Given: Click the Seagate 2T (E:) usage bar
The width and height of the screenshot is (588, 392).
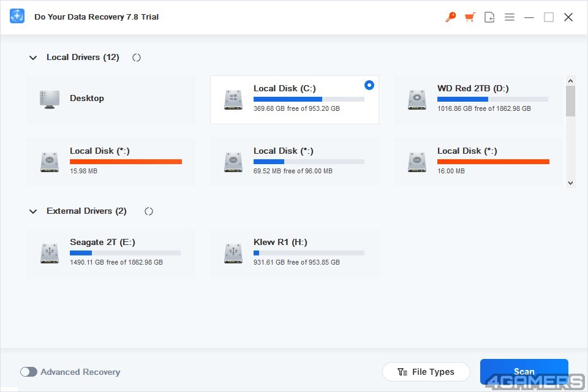Looking at the screenshot, I should 125,253.
